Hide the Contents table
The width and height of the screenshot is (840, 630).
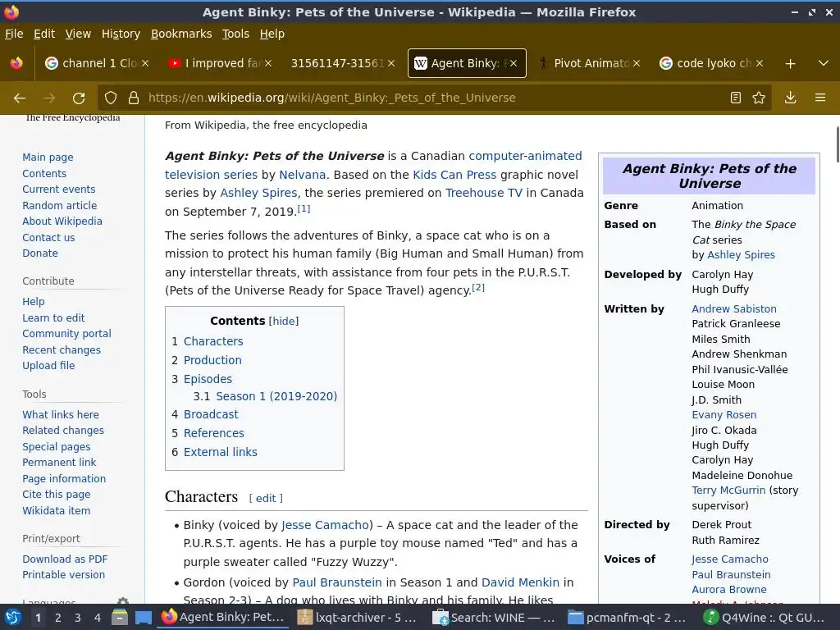[283, 321]
